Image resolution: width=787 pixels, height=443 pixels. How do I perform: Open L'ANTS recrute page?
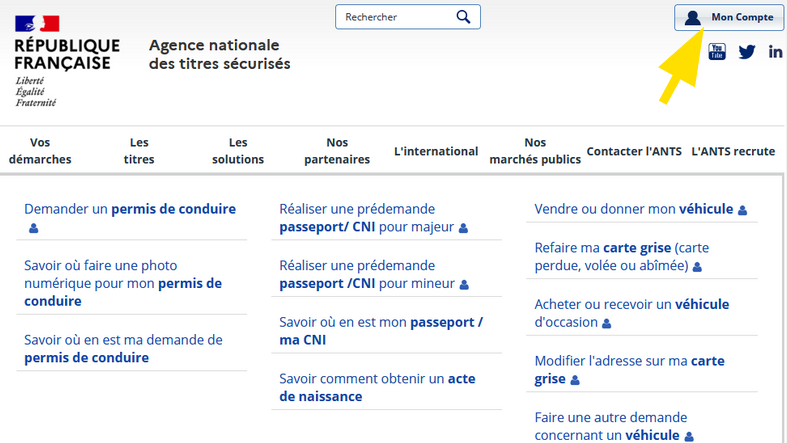(x=733, y=152)
